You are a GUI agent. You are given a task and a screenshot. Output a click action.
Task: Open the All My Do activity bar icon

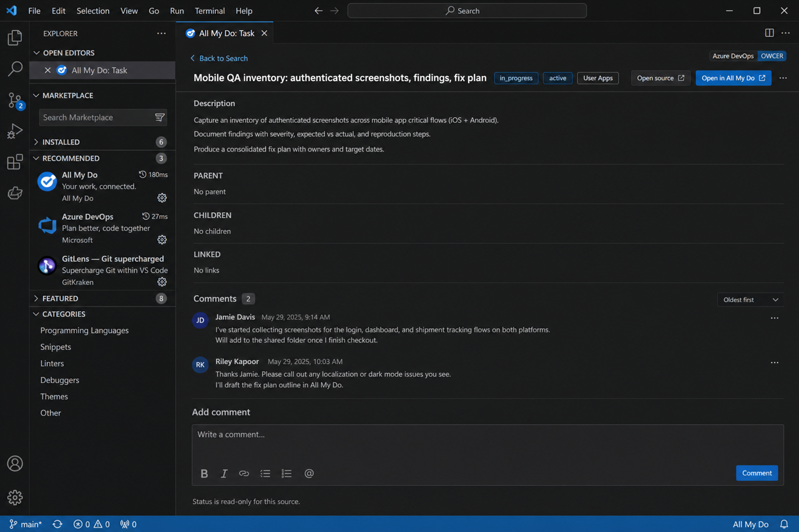[15, 193]
